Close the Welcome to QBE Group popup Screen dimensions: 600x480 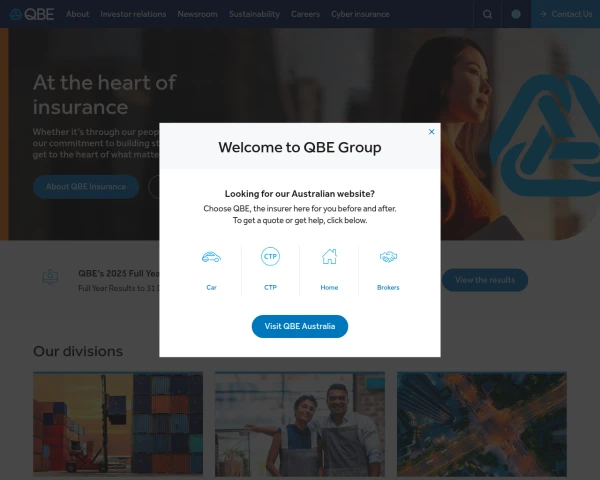tap(431, 132)
